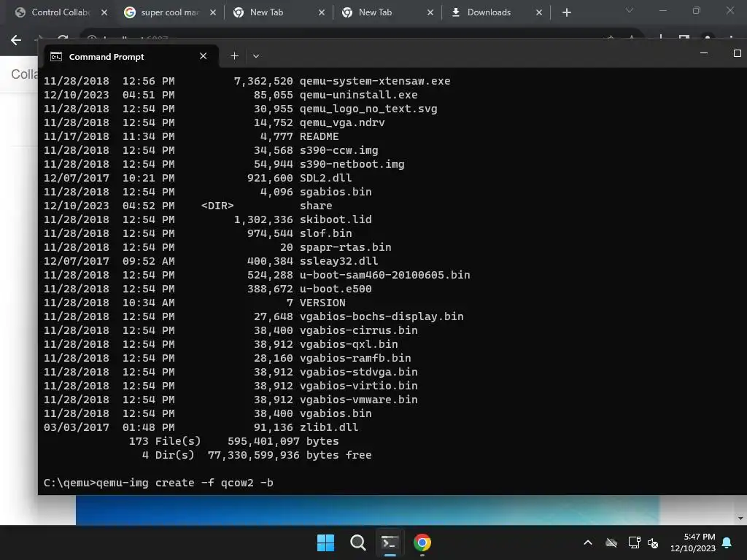Click the u-boot-sam460-20100605.bin entry
Screen dimensions: 747x560
click(x=385, y=275)
